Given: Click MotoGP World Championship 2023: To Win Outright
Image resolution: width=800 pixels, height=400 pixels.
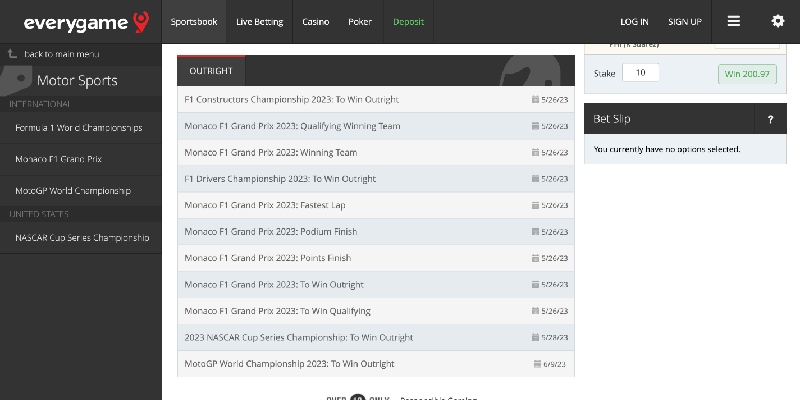Looking at the screenshot, I should click(x=376, y=364).
